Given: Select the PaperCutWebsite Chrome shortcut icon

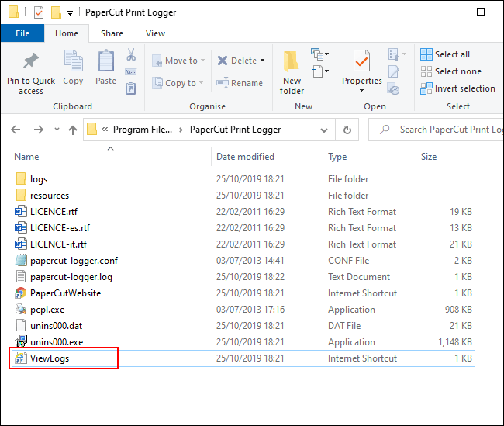Looking at the screenshot, I should (x=21, y=293).
